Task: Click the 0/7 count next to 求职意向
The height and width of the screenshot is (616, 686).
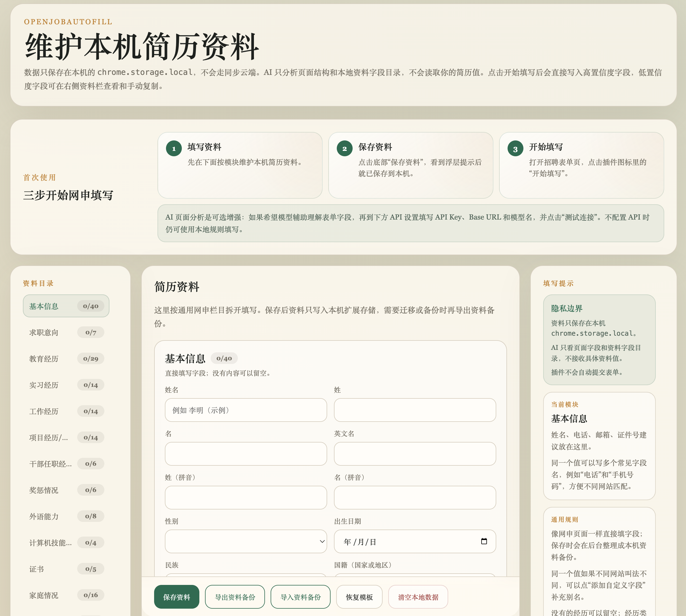Action: 90,332
